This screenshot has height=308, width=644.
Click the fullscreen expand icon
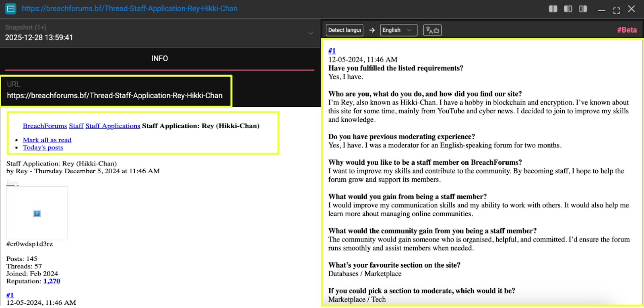tap(616, 10)
